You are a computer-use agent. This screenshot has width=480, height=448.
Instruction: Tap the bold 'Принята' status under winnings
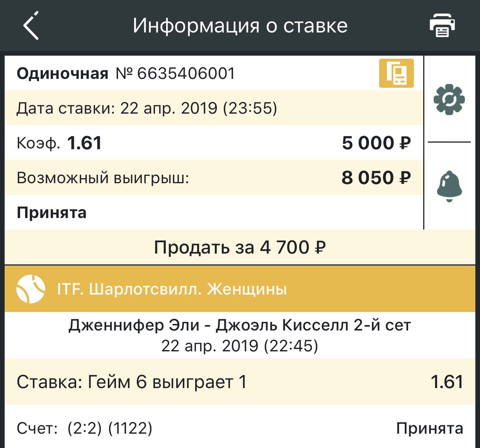pyautogui.click(x=51, y=213)
